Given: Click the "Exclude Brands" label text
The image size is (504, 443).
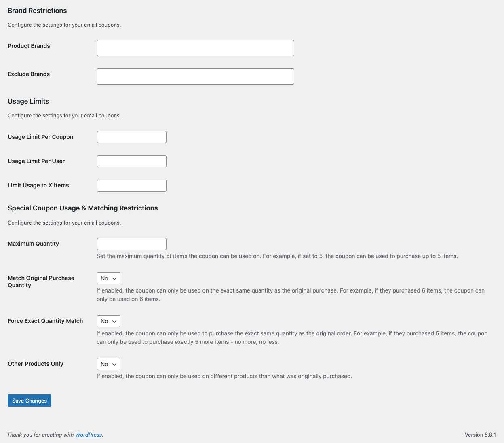Looking at the screenshot, I should 29,74.
